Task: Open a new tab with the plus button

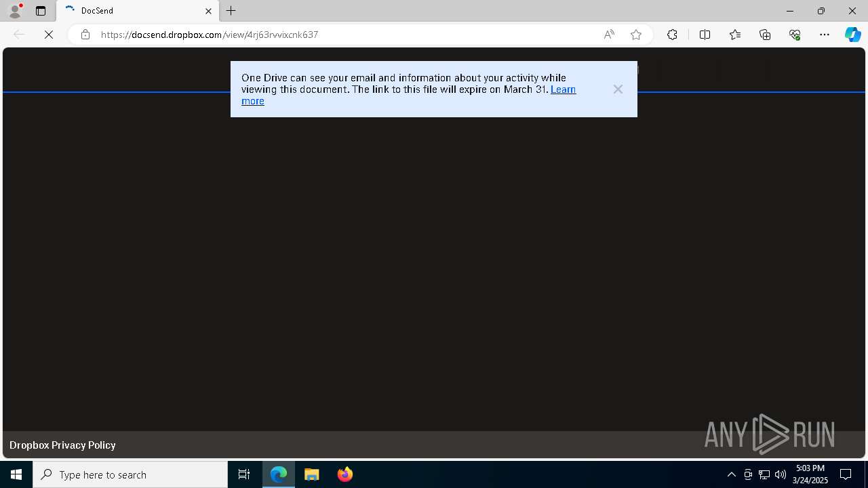Action: point(231,11)
